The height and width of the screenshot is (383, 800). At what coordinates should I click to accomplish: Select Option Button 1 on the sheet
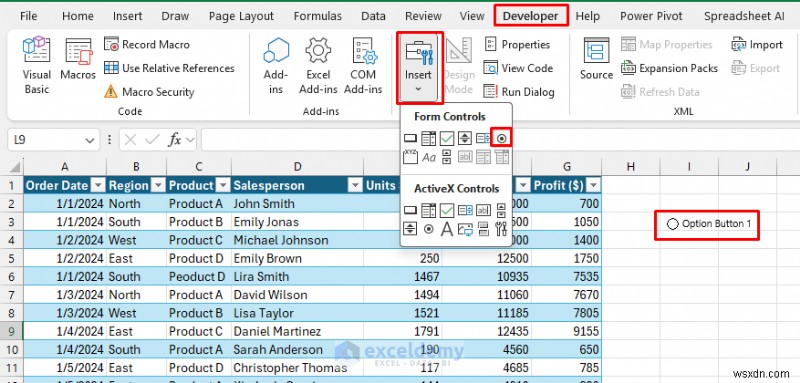point(709,224)
